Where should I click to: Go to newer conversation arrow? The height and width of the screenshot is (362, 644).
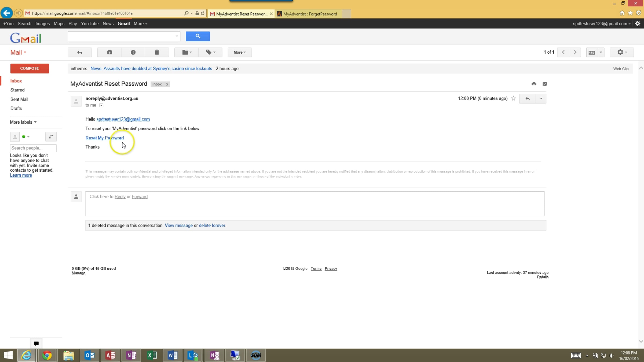(563, 52)
